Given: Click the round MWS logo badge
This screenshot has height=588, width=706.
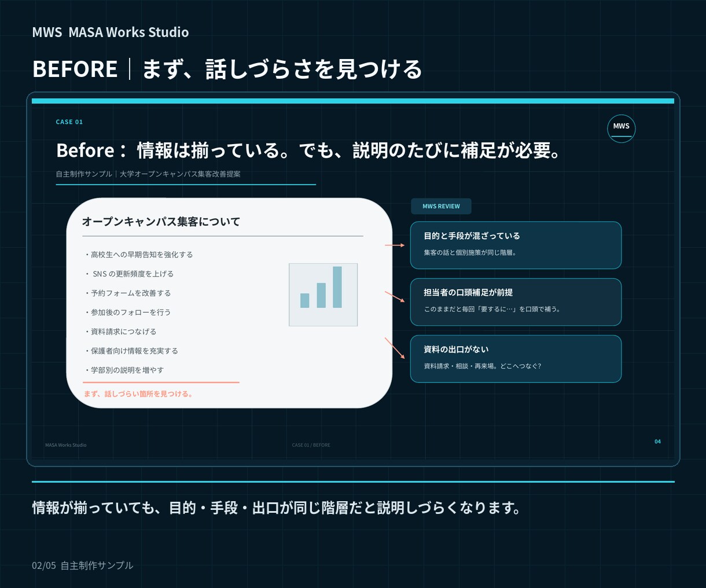Looking at the screenshot, I should click(x=621, y=128).
